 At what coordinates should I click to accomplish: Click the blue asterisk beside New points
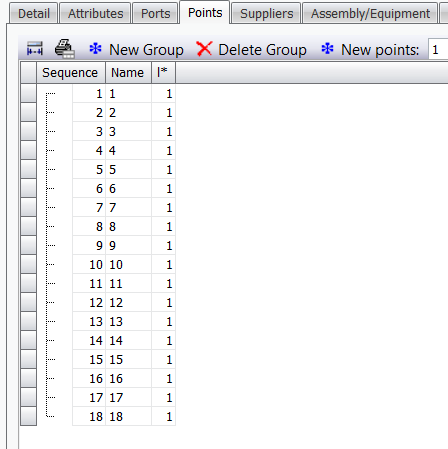[327, 49]
